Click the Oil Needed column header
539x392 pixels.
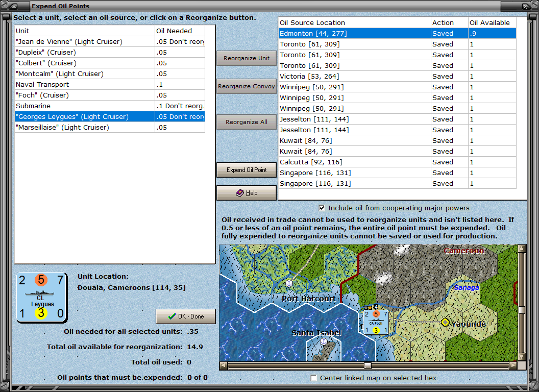180,31
